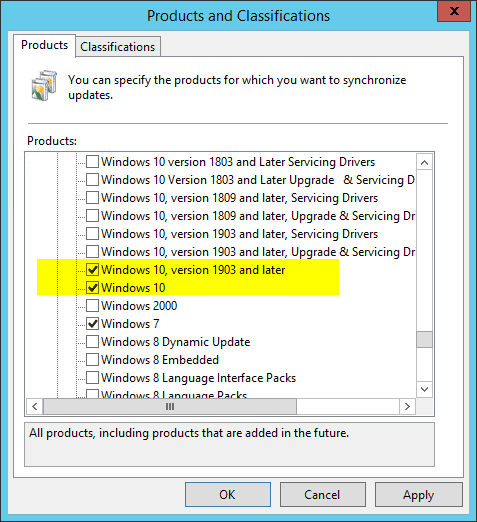Check Windows 10 version 1803 and Later Servicing Drivers
This screenshot has width=477, height=522.
tap(92, 162)
